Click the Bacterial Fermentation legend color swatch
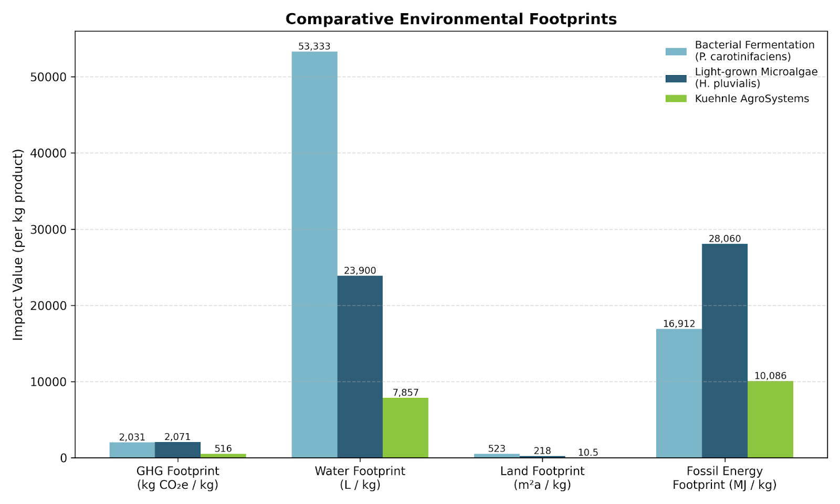The image size is (840, 504). coord(676,51)
